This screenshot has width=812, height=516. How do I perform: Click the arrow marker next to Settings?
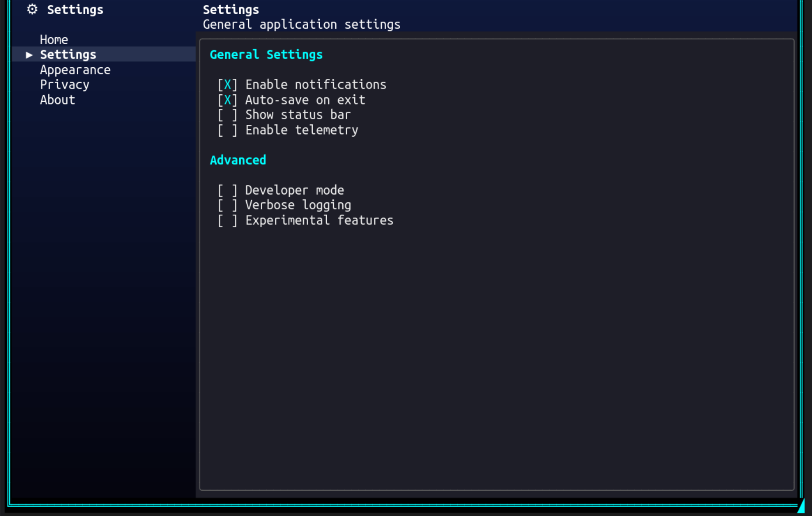pyautogui.click(x=29, y=55)
